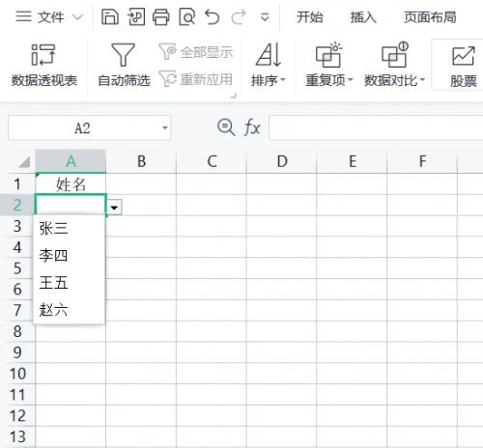Open the 排序 dropdown
This screenshot has height=448, width=483.
[x=269, y=66]
